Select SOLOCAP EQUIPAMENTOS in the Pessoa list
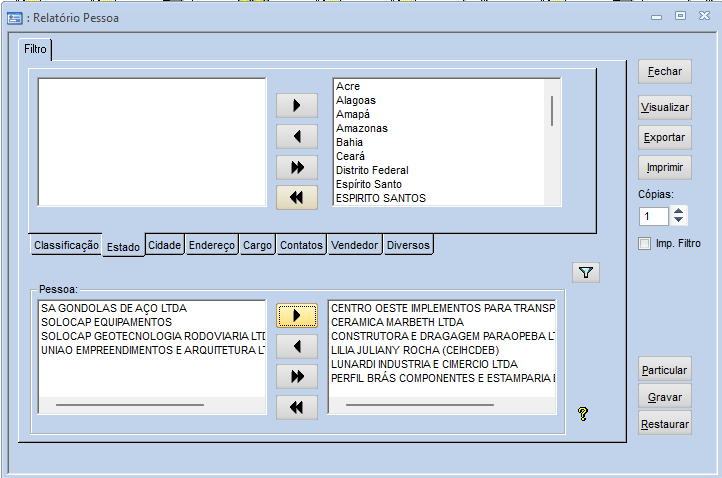The image size is (722, 478). (x=106, y=322)
